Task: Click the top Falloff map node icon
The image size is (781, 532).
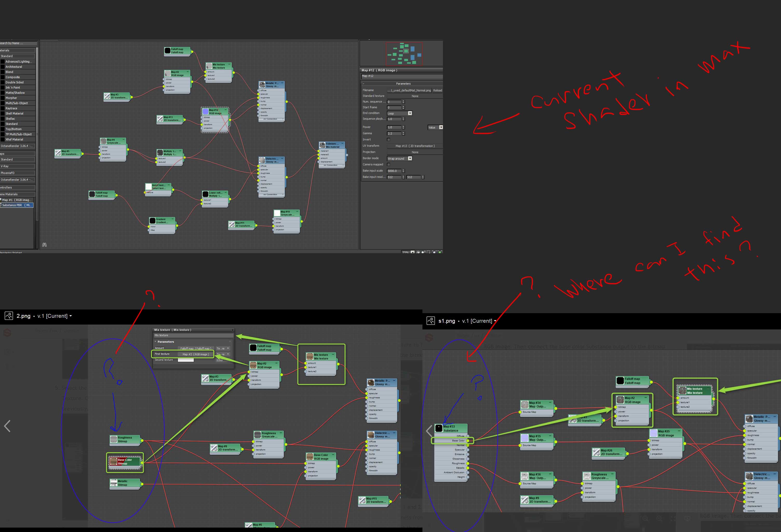Action: 167,51
